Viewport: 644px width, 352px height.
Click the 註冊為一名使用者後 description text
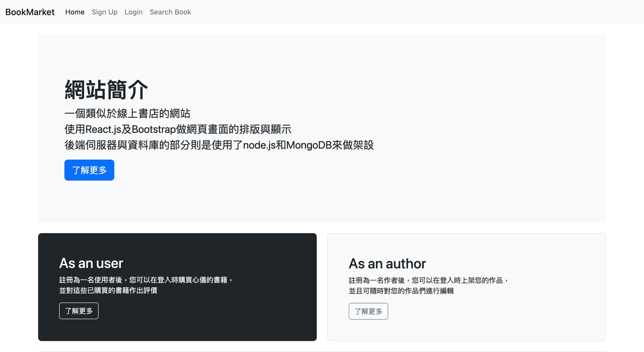tap(146, 280)
